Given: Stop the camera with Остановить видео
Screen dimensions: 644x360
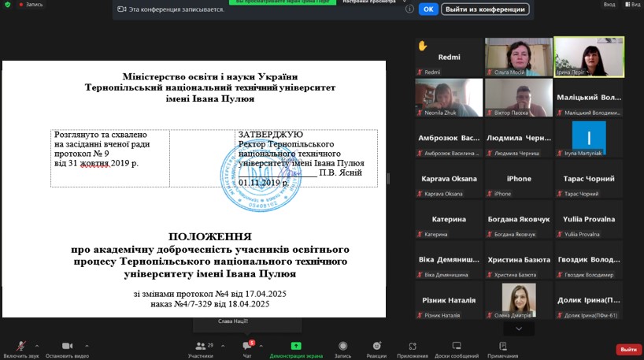Looking at the screenshot, I should [67, 347].
